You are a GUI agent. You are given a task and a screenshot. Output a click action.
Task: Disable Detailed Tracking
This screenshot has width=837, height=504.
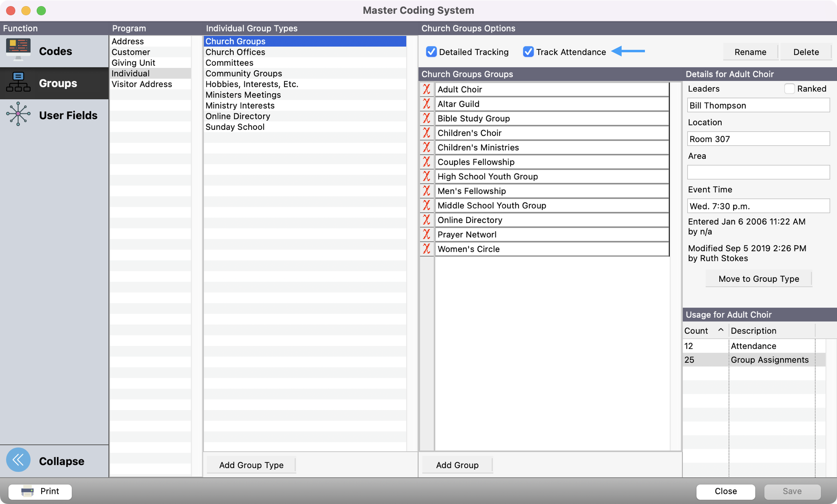tap(432, 52)
